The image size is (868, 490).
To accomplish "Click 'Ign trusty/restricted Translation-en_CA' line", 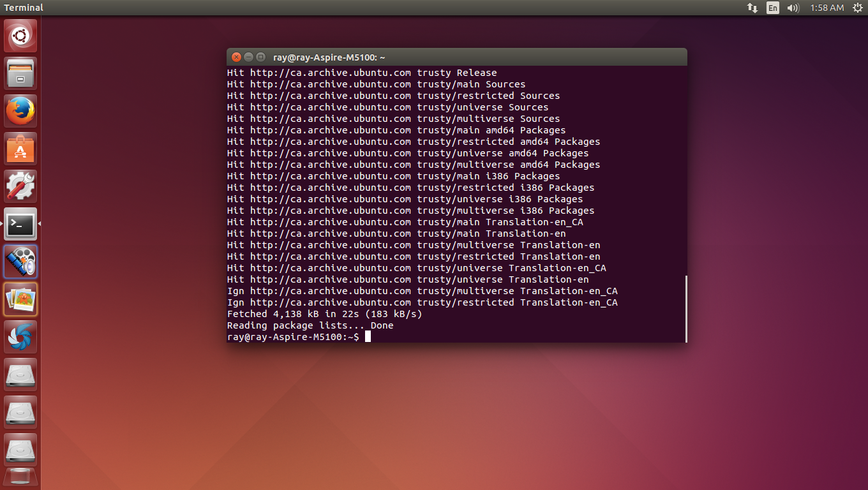I will 423,302.
